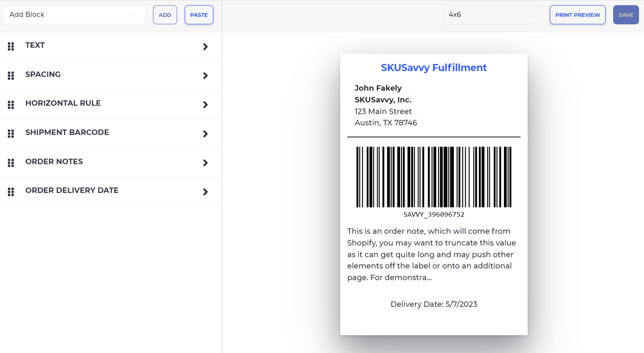Select the TEXT block label
Screen dimensions: 644x353
click(x=35, y=45)
